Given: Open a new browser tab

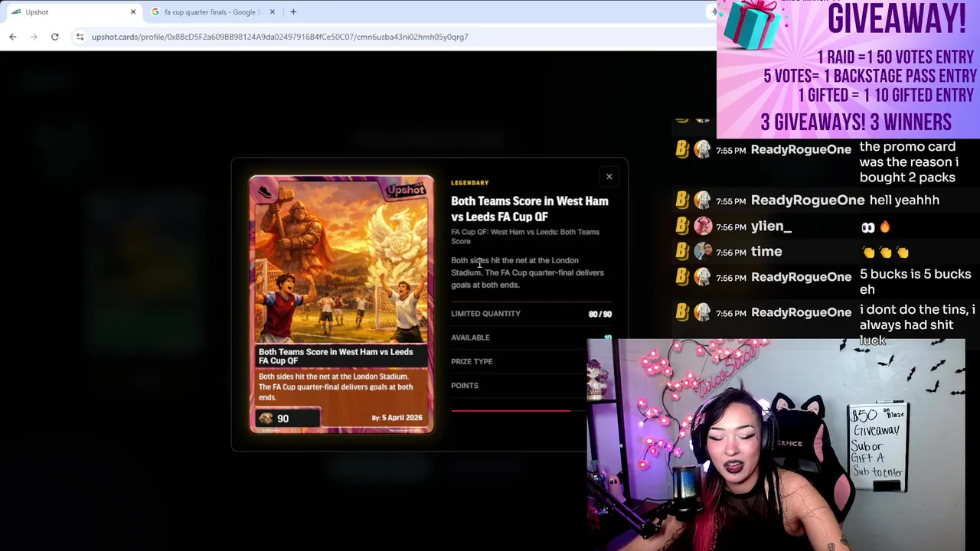Looking at the screenshot, I should [x=293, y=11].
